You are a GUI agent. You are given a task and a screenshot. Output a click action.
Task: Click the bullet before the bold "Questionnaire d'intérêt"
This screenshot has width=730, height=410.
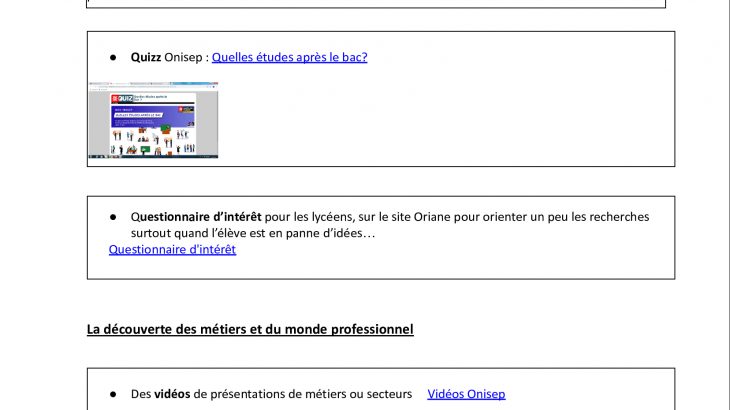pyautogui.click(x=115, y=217)
